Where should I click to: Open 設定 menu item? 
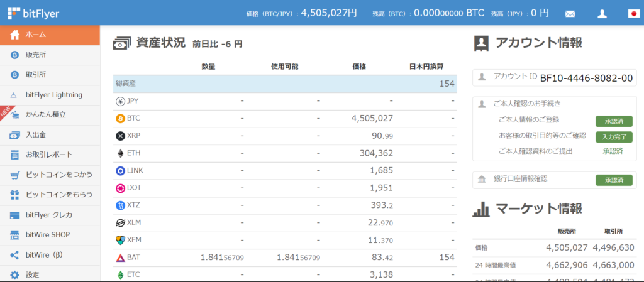pyautogui.click(x=50, y=275)
